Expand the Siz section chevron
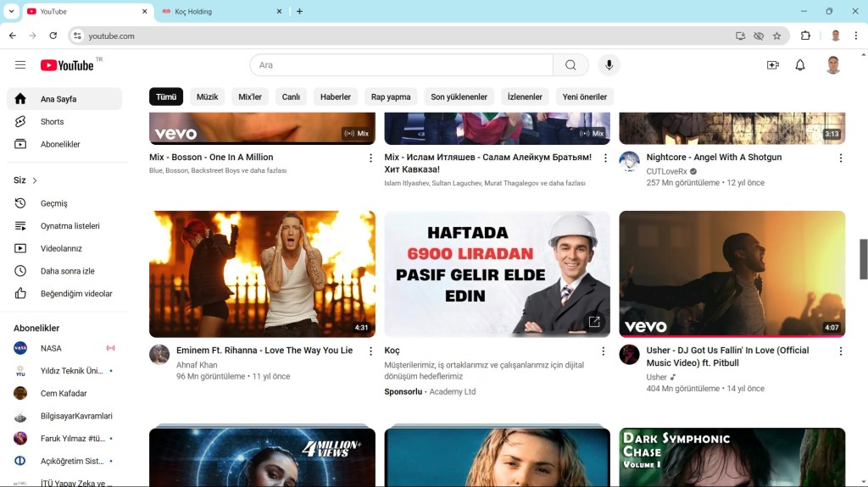This screenshot has width=868, height=487. click(35, 180)
